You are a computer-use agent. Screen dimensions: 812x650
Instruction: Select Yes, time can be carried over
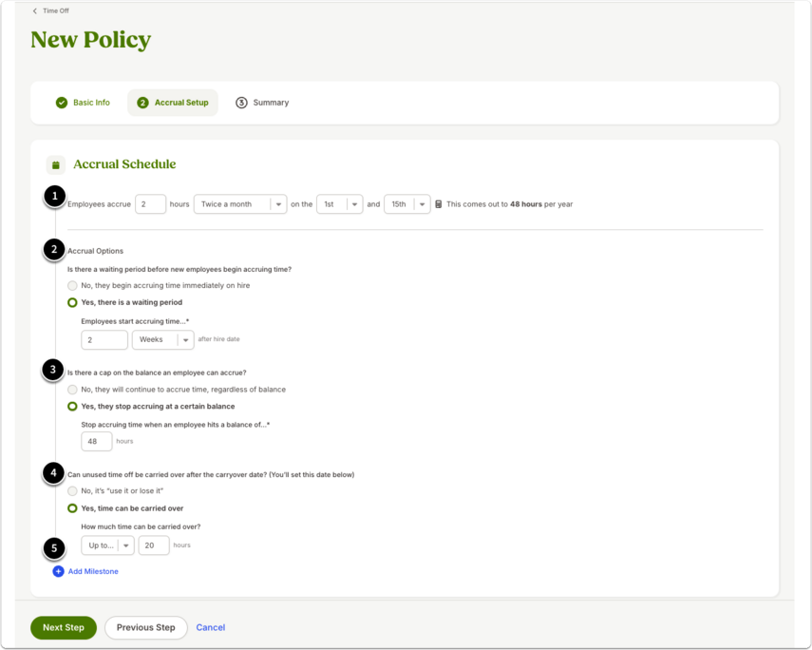point(72,508)
